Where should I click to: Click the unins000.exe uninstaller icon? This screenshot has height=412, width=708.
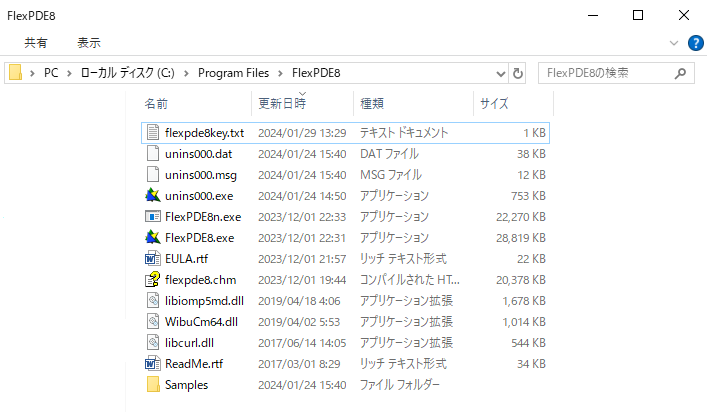[x=153, y=195]
